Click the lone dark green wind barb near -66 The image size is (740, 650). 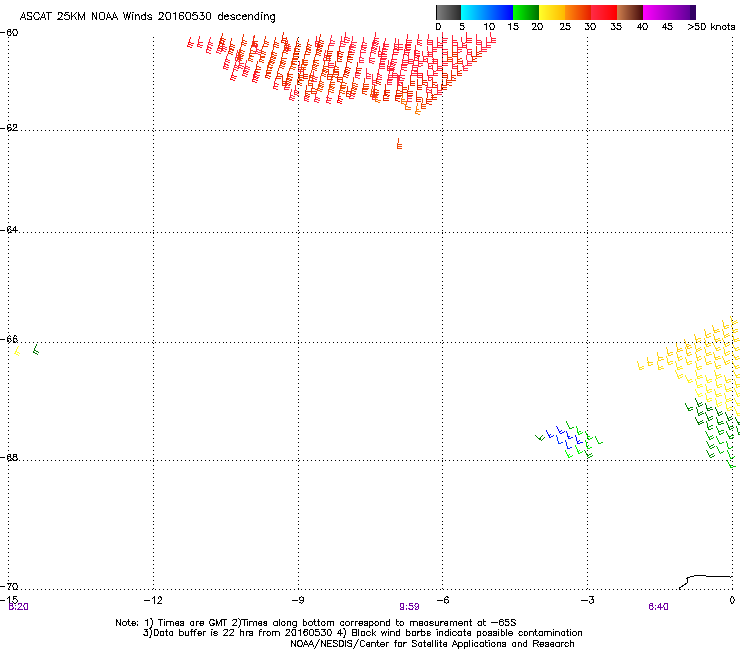coord(35,350)
